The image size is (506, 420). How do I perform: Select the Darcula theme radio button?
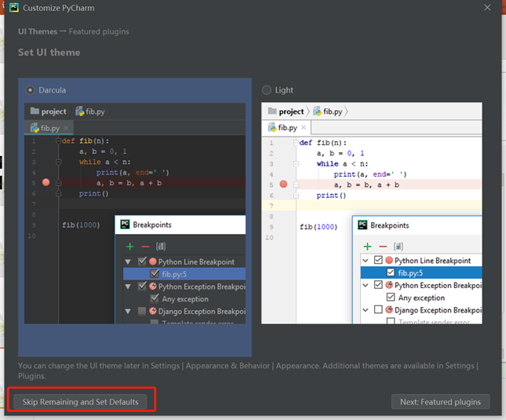coord(30,90)
